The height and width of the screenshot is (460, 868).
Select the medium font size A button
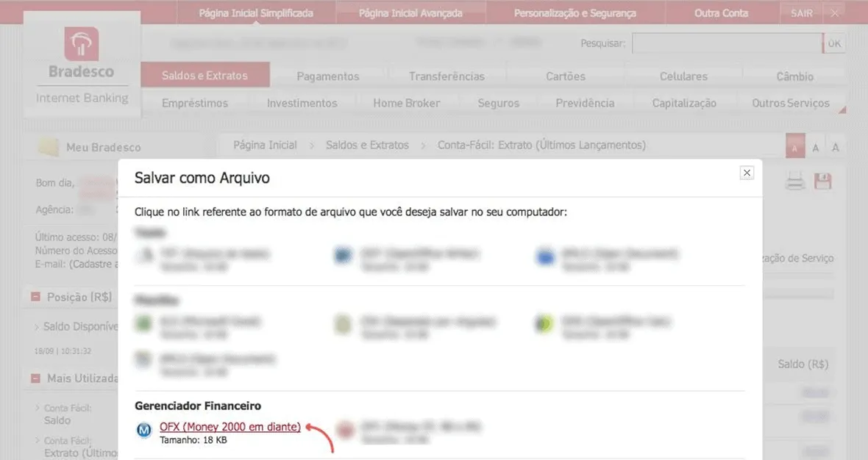(x=816, y=148)
